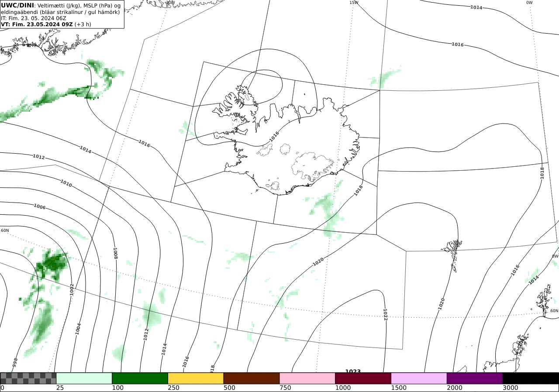Select the lavender 1500–2000 legend swatch
Viewport: 559px width, 392px height.
[x=419, y=378]
